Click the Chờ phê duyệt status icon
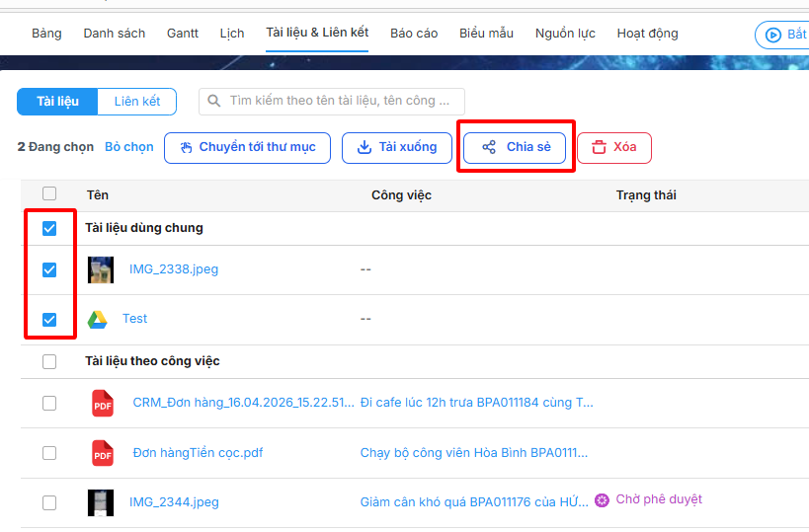Viewport: 809px width, 532px height. pos(602,500)
